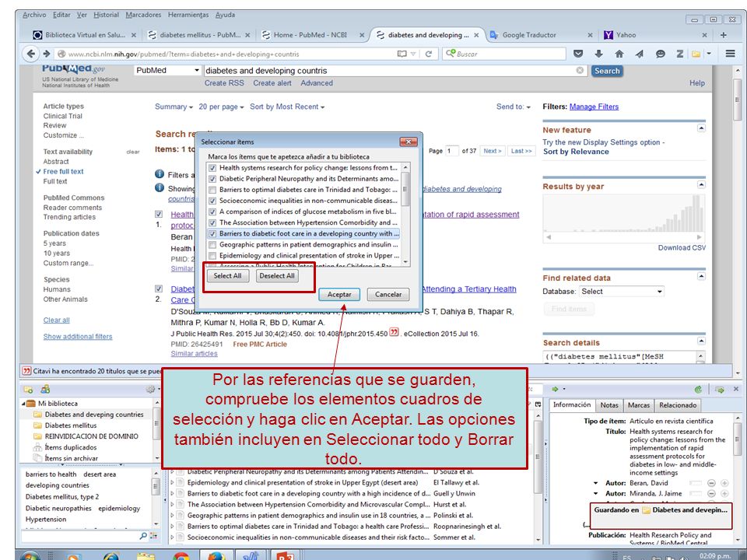Click the yellow folder icon in Firefox toolbar
The height and width of the screenshot is (560, 747).
696,54
